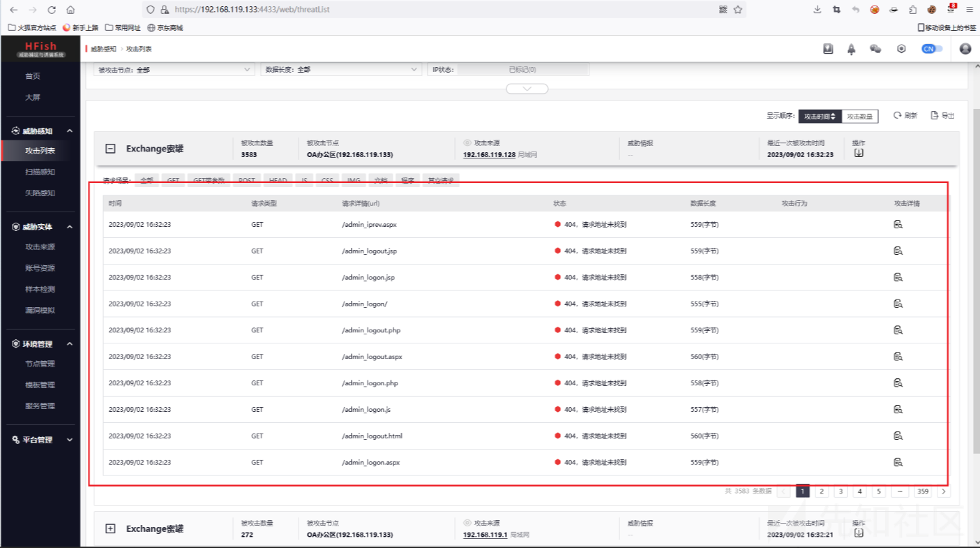Click the 导出 export button
Viewport: 980px width, 548px height.
click(x=943, y=116)
